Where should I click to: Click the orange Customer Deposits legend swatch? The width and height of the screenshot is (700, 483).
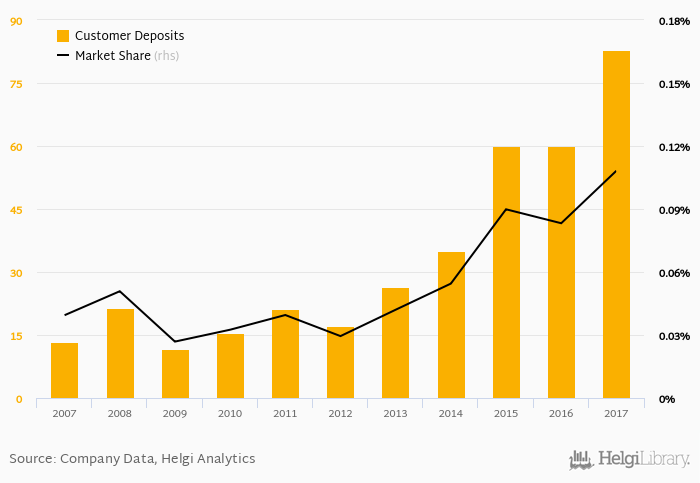[63, 36]
